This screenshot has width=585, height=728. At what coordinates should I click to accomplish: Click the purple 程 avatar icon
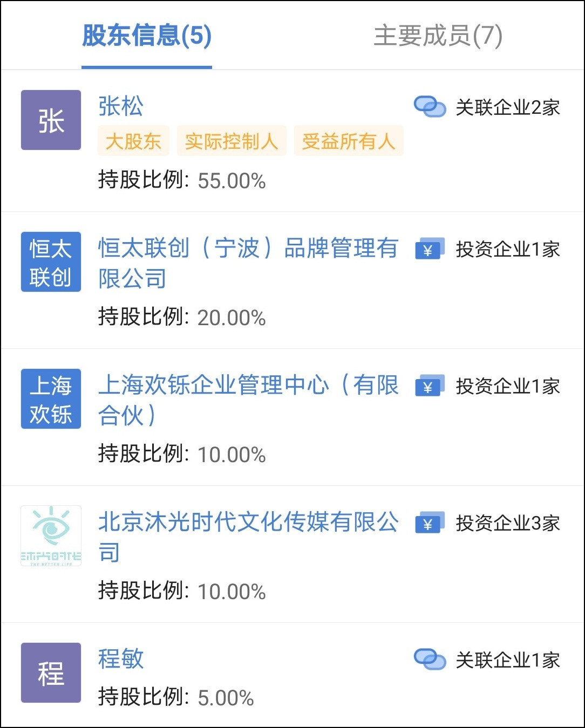[x=51, y=672]
